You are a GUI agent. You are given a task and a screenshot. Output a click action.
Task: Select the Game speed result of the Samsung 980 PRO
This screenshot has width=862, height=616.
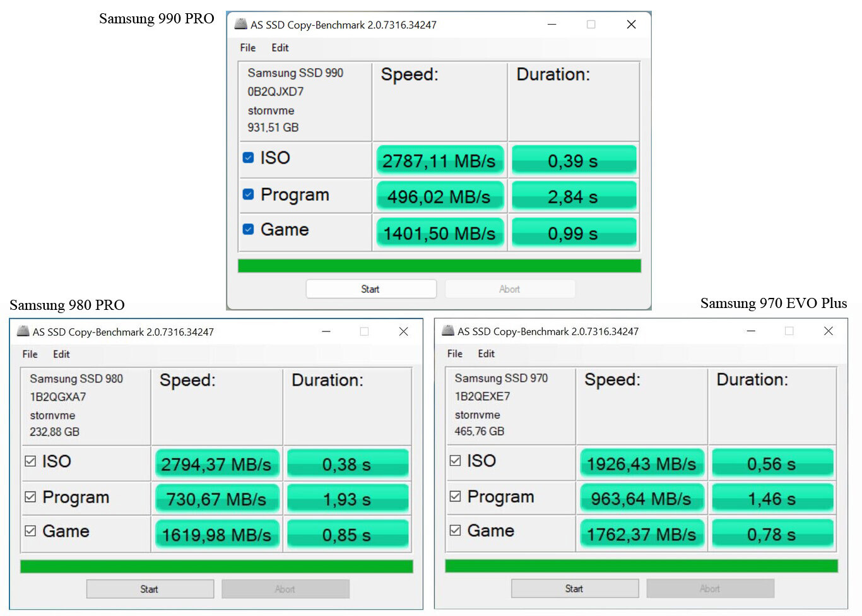coord(216,534)
